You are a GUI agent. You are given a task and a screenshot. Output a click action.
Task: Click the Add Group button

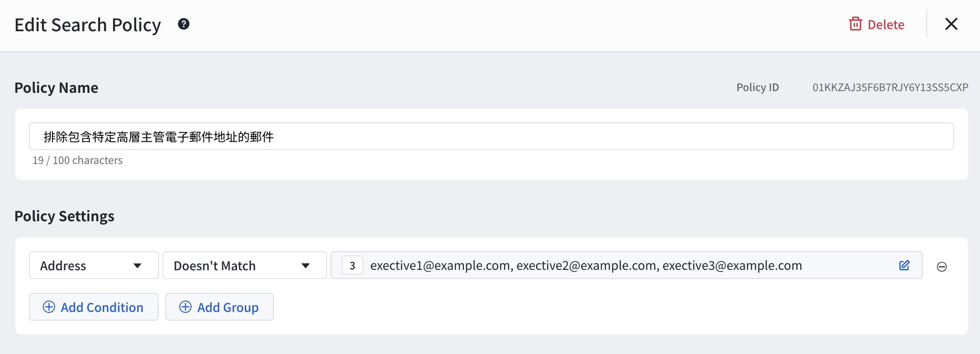[x=220, y=307]
